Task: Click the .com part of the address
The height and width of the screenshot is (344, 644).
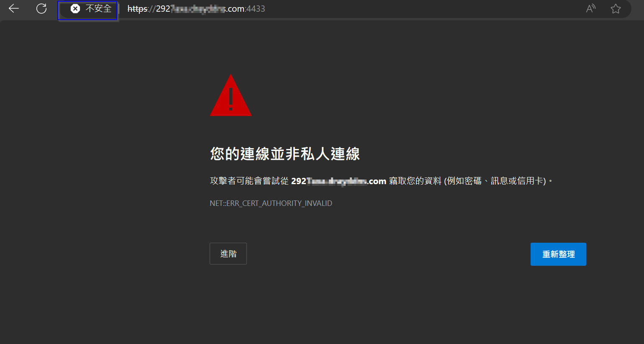Action: 235,9
